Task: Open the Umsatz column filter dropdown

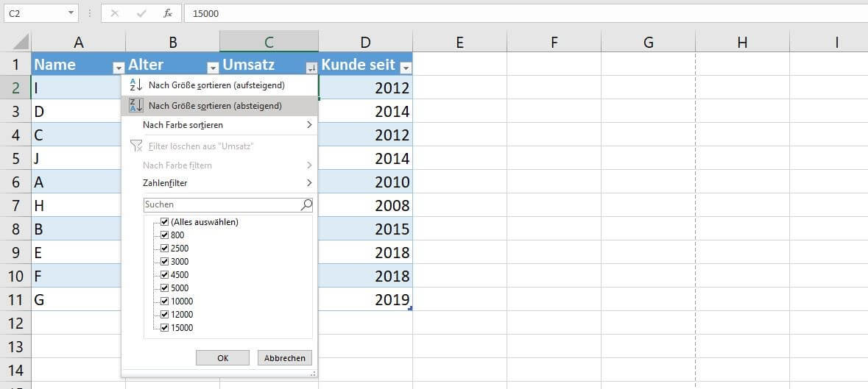Action: 311,68
